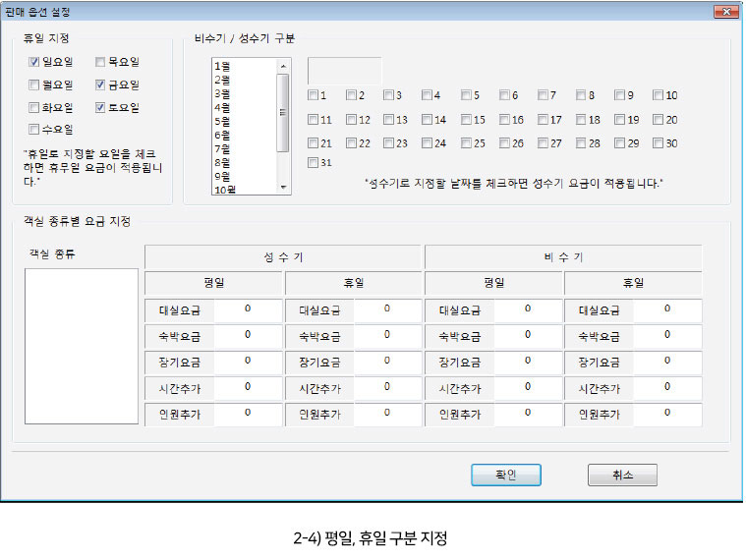Viewport: 746px width, 560px height.
Task: Uncheck the 금요일 holiday checkbox
Action: pos(100,85)
